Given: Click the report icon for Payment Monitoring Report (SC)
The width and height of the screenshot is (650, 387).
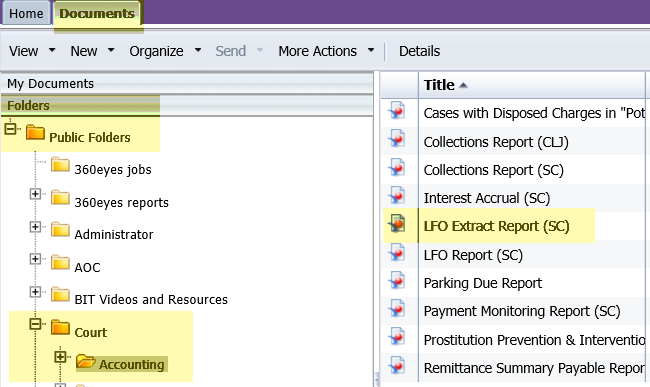Looking at the screenshot, I should coord(397,309).
